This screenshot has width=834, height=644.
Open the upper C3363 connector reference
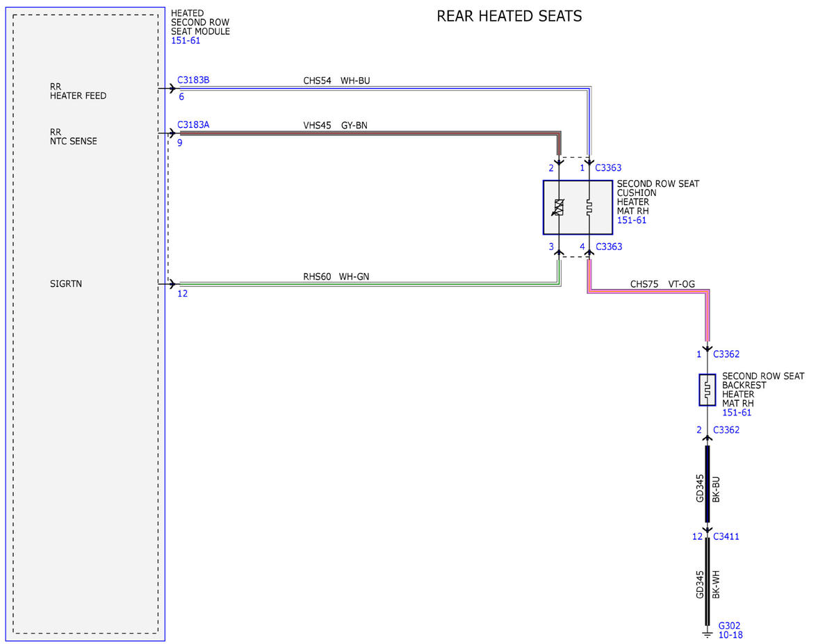pyautogui.click(x=609, y=167)
